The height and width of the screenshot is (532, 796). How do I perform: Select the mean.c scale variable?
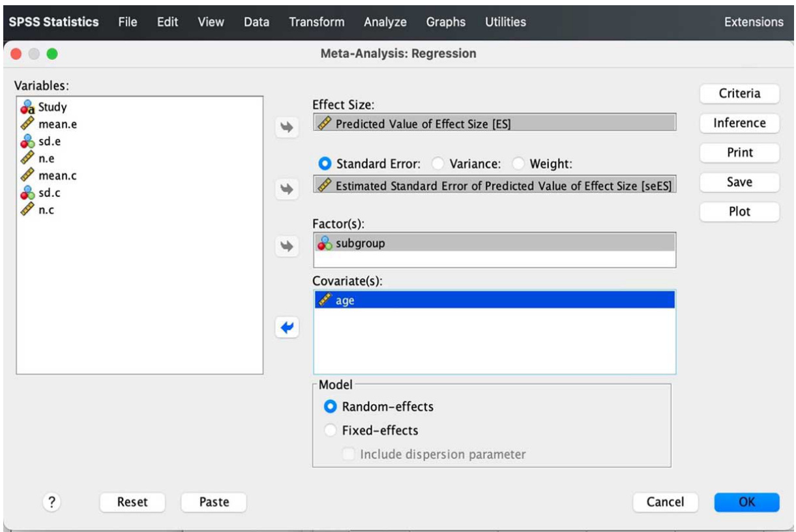140,175
